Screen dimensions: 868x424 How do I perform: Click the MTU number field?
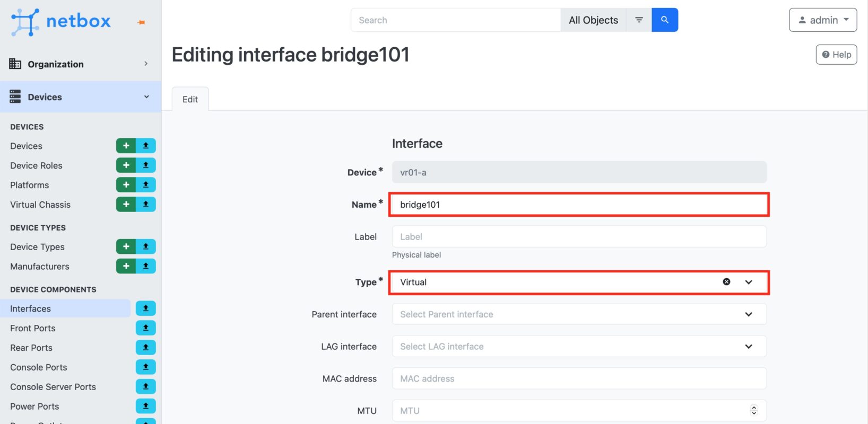click(579, 411)
